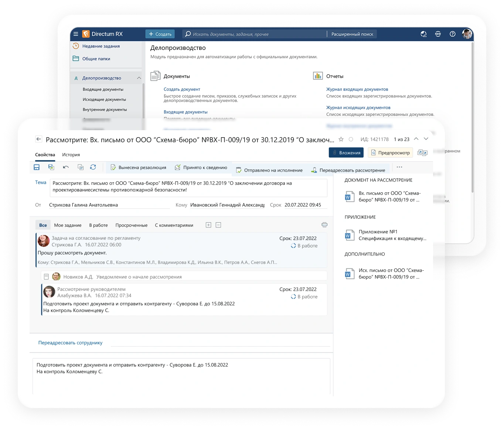Toggle the side-panel layout icon near Предпросмотр

point(422,153)
